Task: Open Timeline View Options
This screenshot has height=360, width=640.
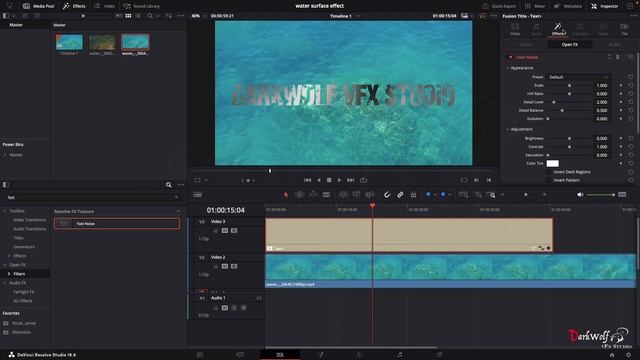Action: [198, 195]
